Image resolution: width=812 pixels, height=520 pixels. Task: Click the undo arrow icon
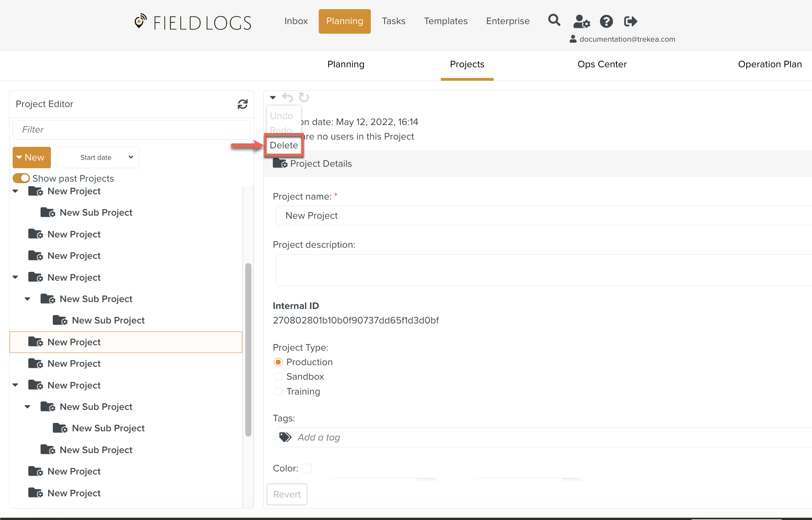tap(287, 97)
